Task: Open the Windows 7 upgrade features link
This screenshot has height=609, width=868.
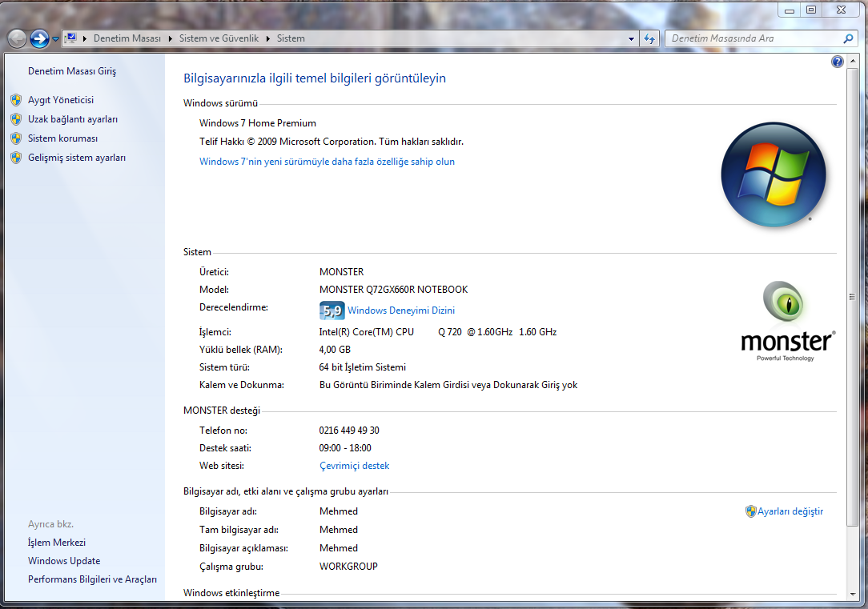Action: point(327,162)
